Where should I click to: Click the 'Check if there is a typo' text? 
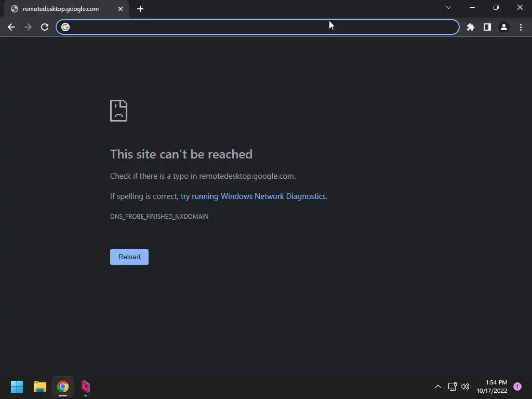[x=203, y=176]
